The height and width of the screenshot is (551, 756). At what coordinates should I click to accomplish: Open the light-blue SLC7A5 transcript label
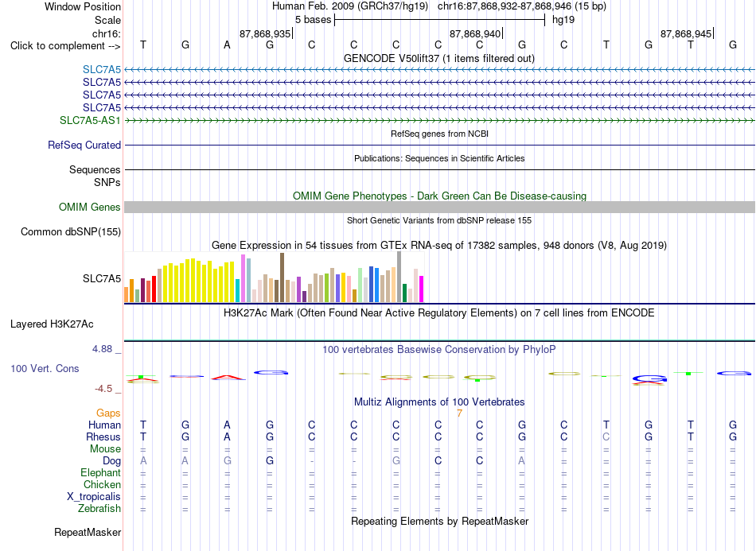(102, 70)
